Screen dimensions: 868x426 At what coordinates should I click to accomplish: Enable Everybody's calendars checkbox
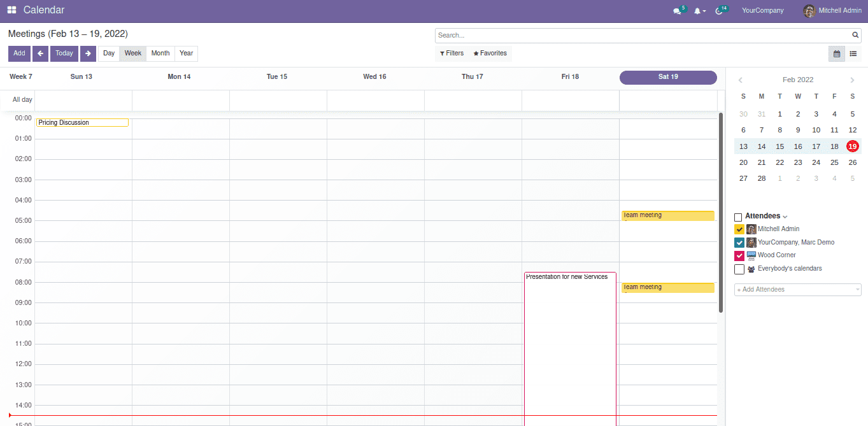[739, 269]
